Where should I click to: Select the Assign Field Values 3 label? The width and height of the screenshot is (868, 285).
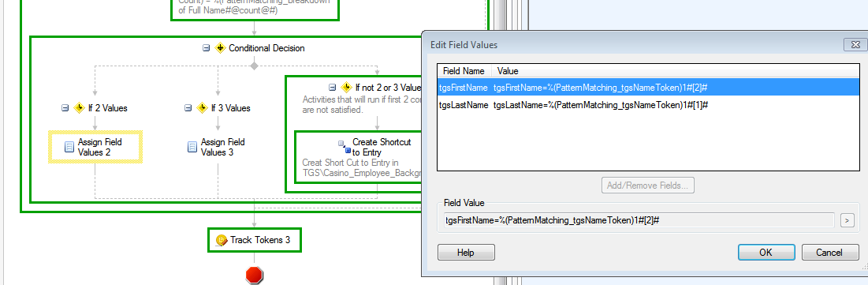click(223, 147)
